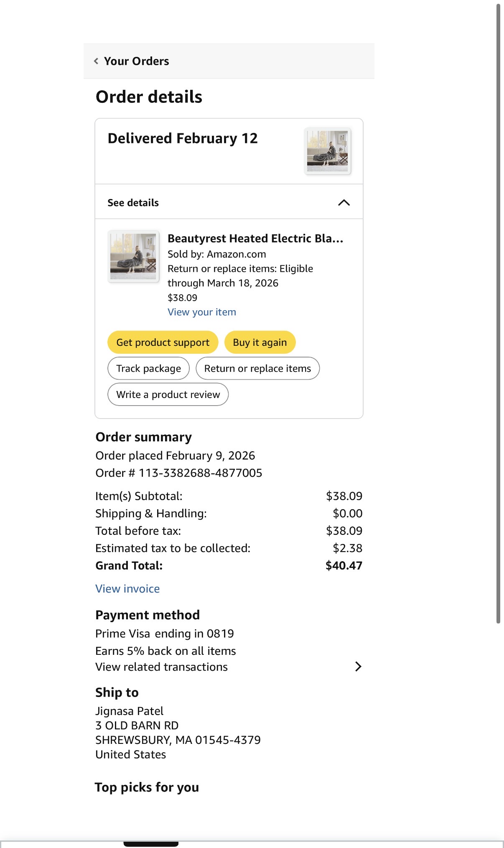504x848 pixels.
Task: Open the delivered item thumbnail at top
Action: click(328, 151)
